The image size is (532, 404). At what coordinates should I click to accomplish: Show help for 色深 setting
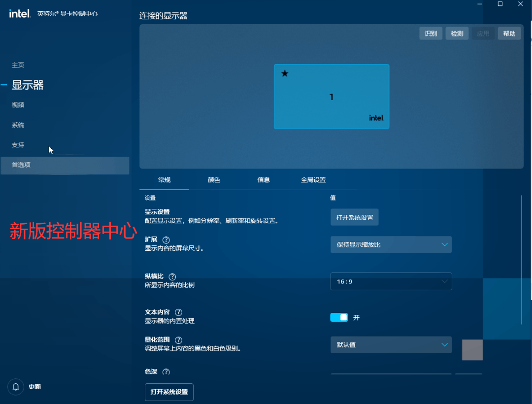pyautogui.click(x=166, y=372)
